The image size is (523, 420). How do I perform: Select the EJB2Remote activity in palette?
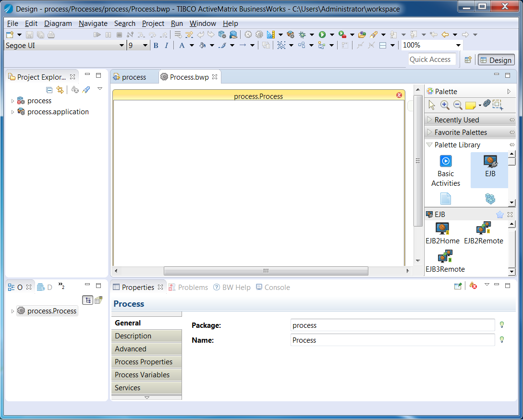(x=483, y=233)
